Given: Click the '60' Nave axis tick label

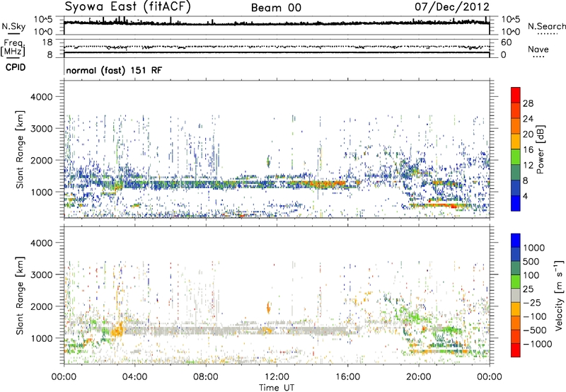Looking at the screenshot, I should pyautogui.click(x=506, y=42).
